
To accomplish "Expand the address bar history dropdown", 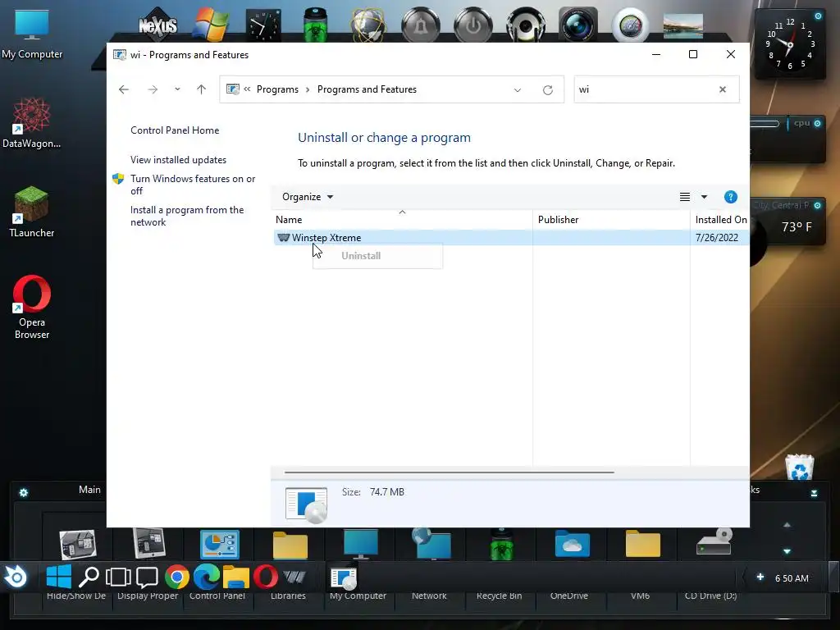I will coord(518,90).
